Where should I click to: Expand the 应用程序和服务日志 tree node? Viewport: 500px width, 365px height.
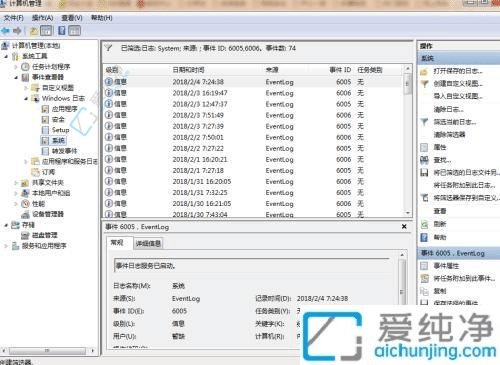[26, 162]
